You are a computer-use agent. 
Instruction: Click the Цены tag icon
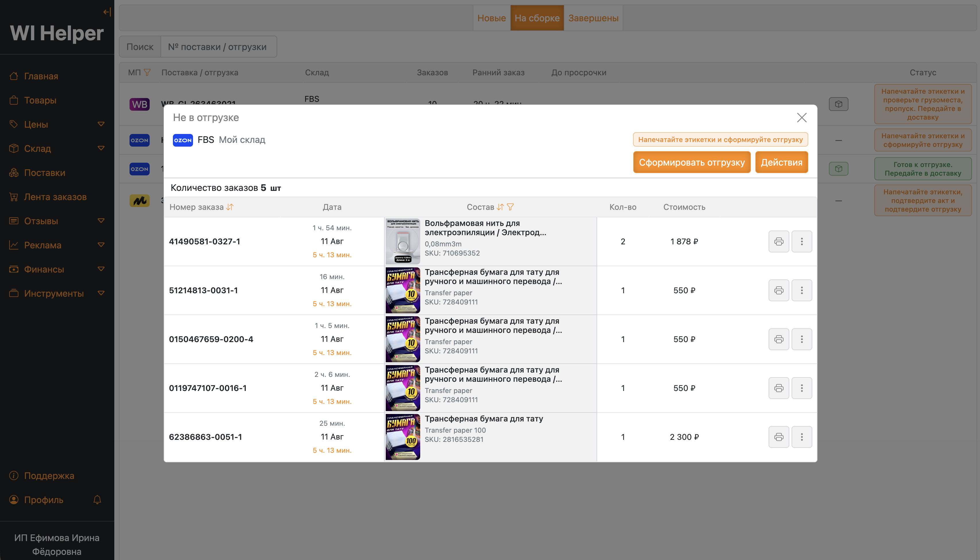[x=14, y=124]
